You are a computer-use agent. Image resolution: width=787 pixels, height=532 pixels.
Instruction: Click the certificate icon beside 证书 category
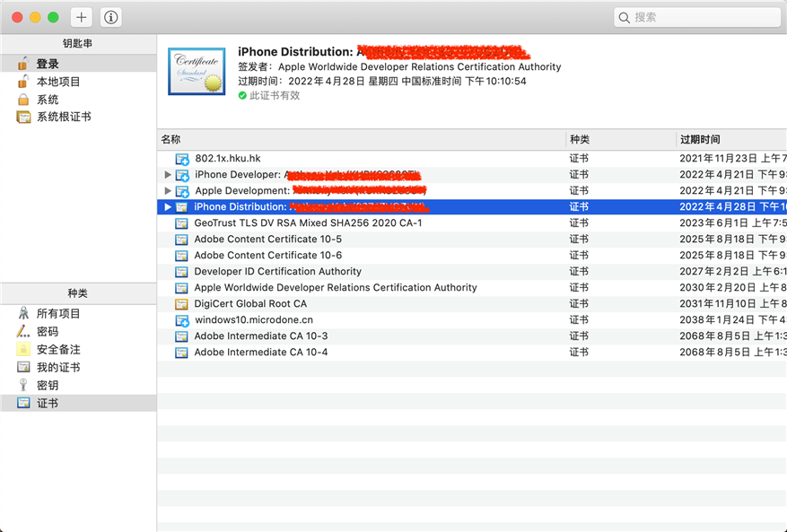(x=23, y=403)
